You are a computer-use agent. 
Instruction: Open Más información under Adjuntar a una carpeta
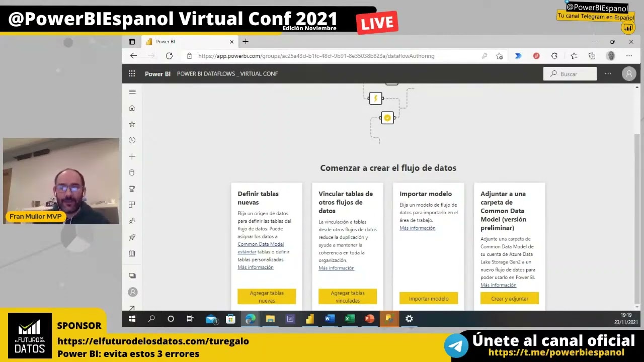pyautogui.click(x=499, y=285)
